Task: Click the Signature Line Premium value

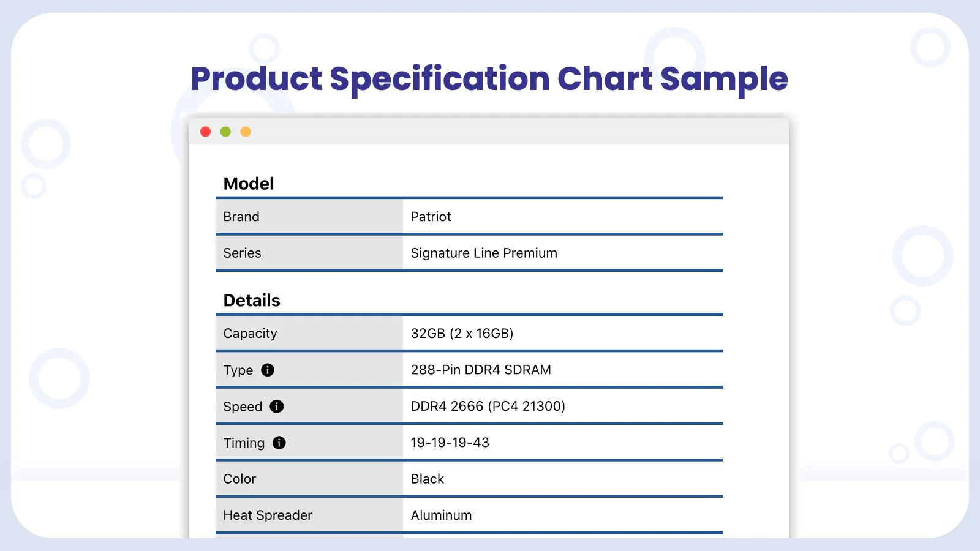Action: (484, 253)
